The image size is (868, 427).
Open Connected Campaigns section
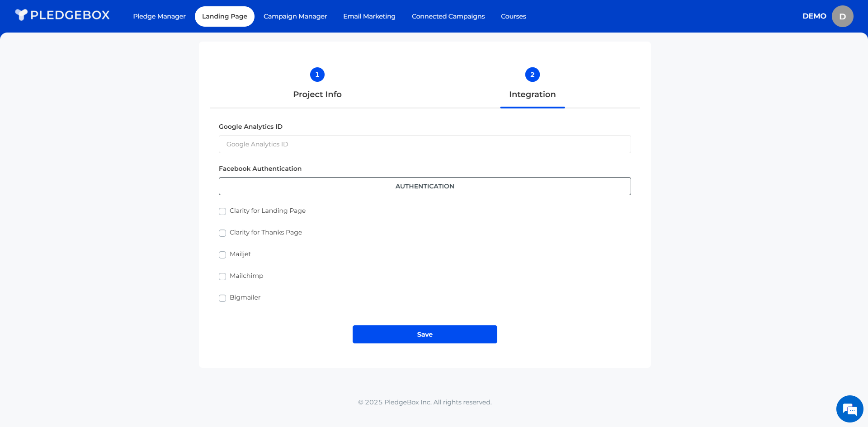448,16
